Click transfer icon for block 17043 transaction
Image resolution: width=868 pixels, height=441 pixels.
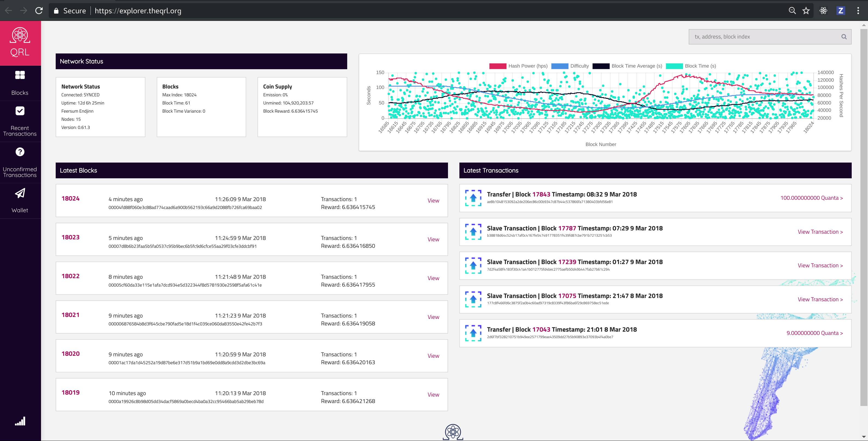[x=473, y=333]
